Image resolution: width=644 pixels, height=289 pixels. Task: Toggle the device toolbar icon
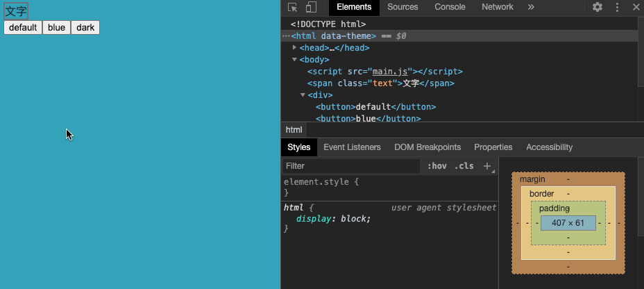(311, 7)
